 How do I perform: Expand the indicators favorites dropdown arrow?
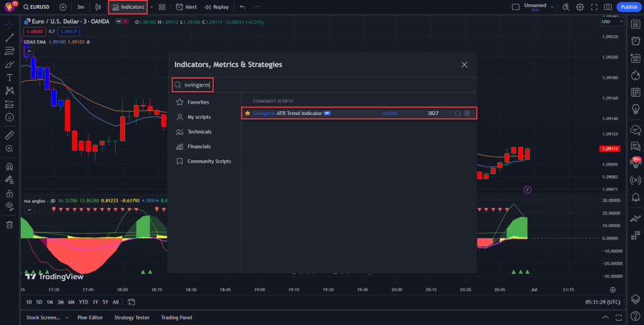pos(152,7)
